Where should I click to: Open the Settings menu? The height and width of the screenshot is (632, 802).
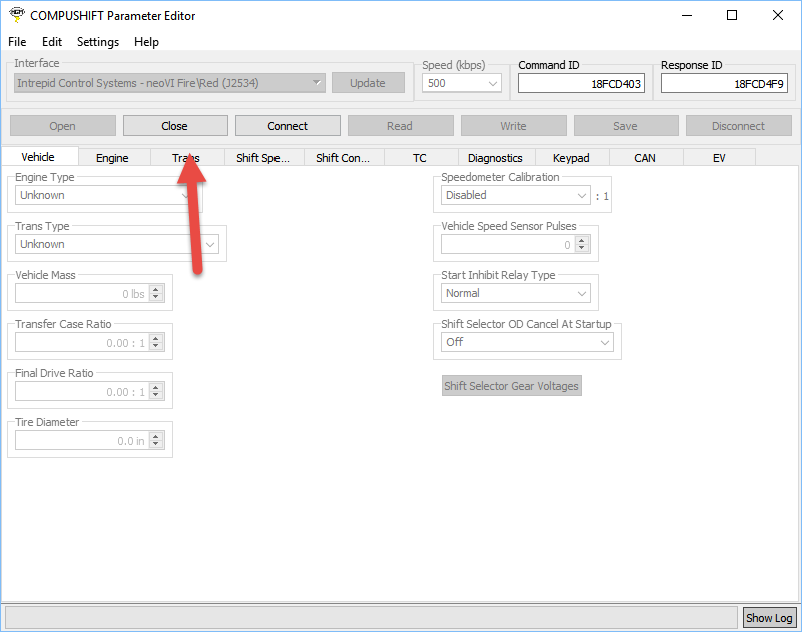coord(98,42)
